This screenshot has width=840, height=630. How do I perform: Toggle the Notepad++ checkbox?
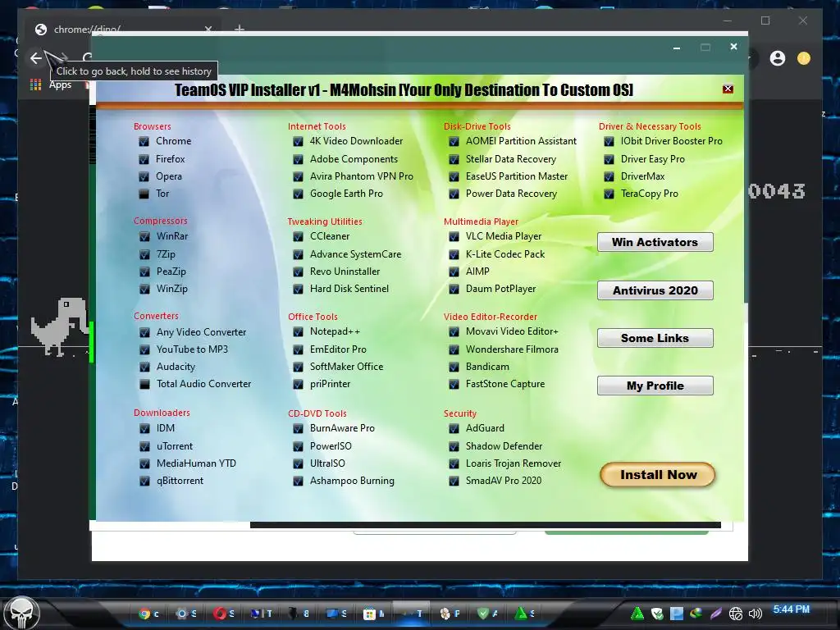coord(298,332)
